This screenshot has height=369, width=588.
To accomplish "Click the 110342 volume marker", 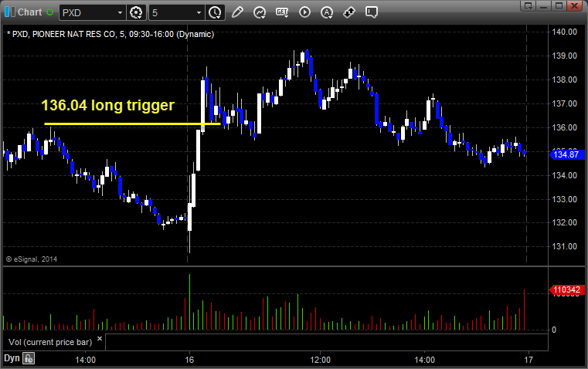I will (566, 290).
